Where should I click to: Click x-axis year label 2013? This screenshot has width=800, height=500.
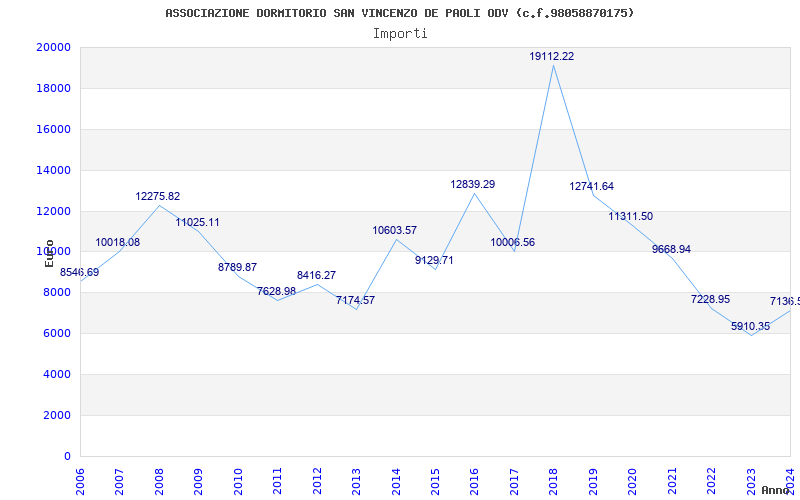[356, 482]
